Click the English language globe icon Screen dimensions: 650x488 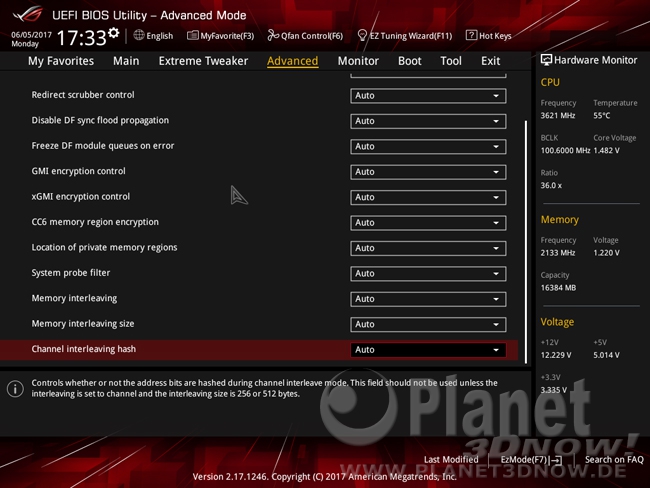pos(139,35)
